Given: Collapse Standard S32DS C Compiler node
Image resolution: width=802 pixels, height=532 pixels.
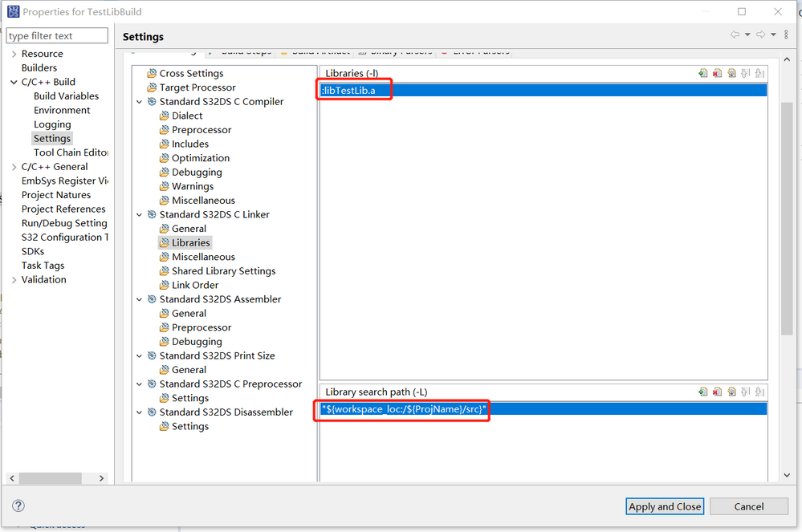Looking at the screenshot, I should point(139,102).
